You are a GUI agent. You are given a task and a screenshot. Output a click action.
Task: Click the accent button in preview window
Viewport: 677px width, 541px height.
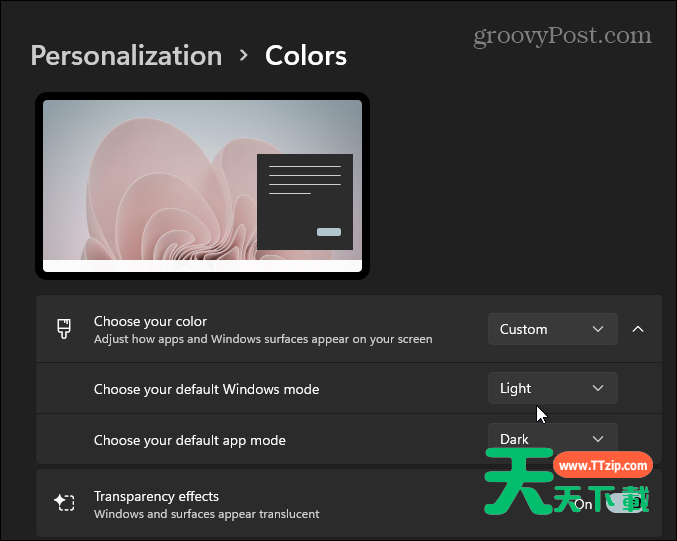328,232
